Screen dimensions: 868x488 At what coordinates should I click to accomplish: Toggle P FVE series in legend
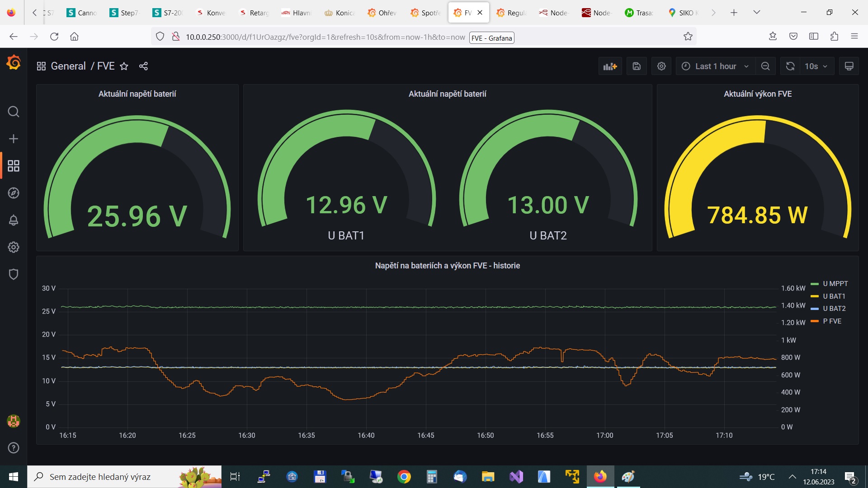coord(832,321)
